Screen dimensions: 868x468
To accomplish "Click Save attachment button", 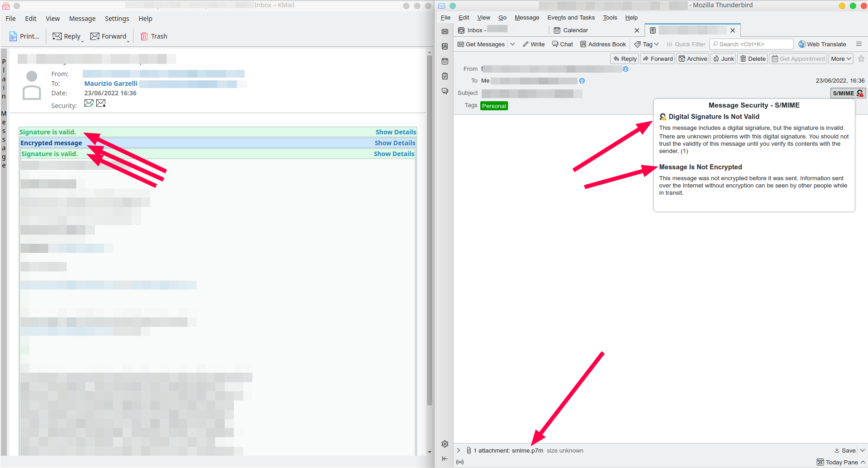I will pos(845,450).
